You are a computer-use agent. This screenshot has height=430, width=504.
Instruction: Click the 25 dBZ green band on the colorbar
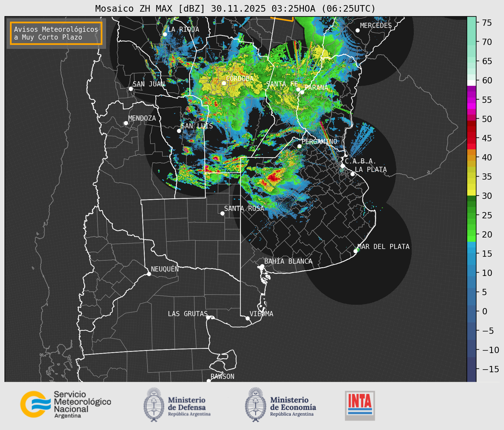coord(471,215)
